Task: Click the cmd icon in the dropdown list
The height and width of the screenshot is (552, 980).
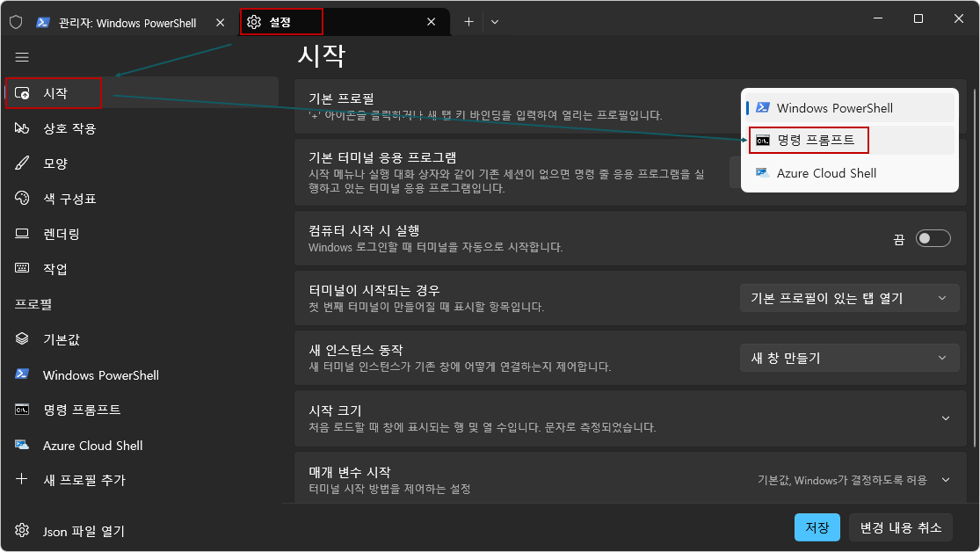Action: click(x=763, y=141)
